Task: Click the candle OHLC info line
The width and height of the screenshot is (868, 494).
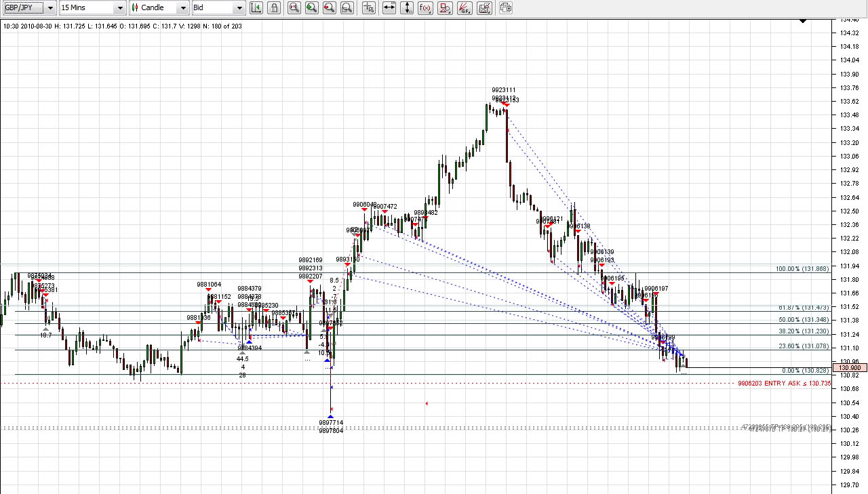Action: coord(122,26)
